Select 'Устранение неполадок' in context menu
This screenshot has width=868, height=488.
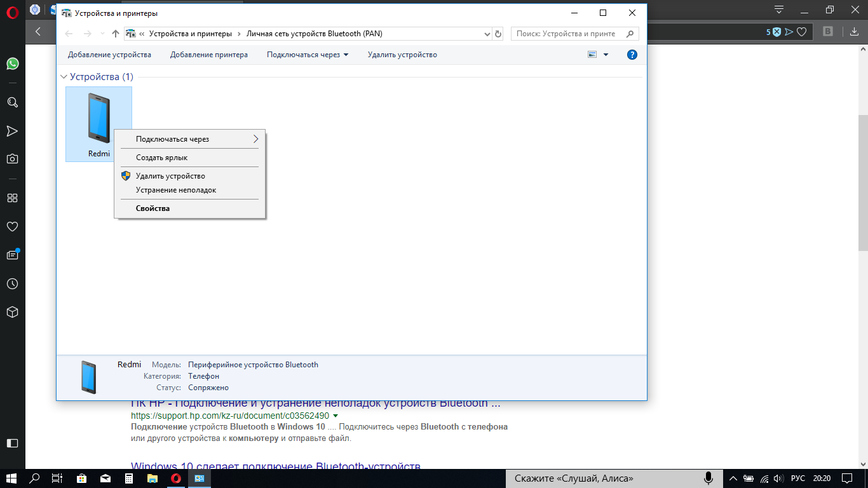(189, 190)
